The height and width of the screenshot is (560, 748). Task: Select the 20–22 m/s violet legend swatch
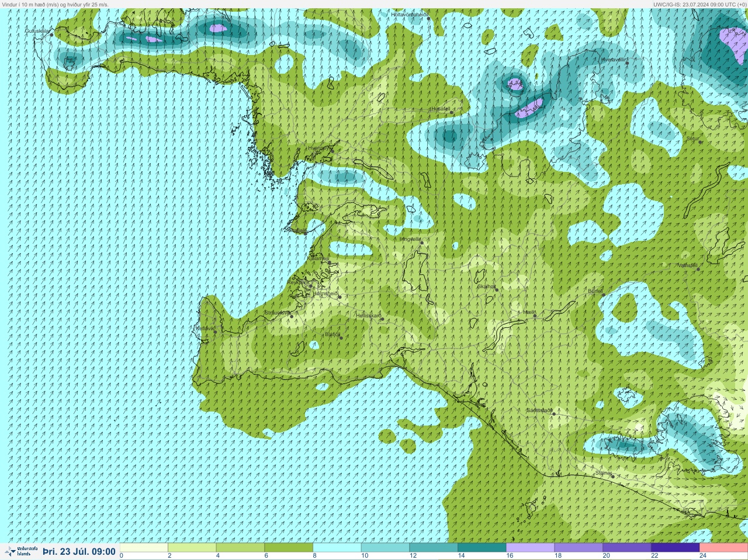(x=626, y=548)
